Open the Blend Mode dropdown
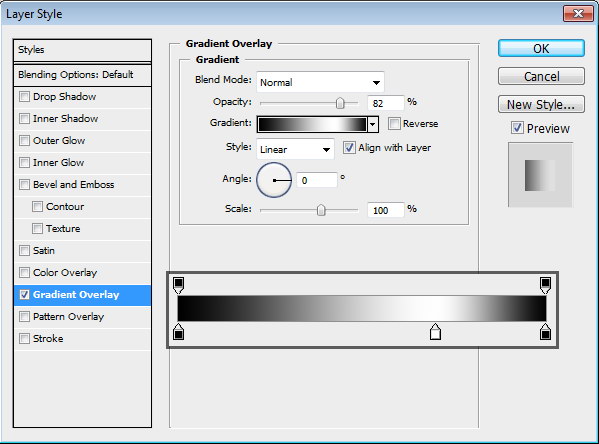This screenshot has height=444, width=599. 320,82
